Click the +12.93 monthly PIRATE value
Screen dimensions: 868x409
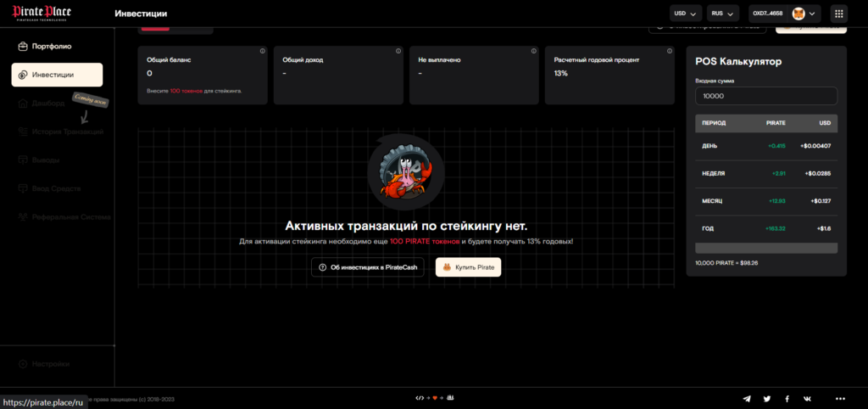776,200
